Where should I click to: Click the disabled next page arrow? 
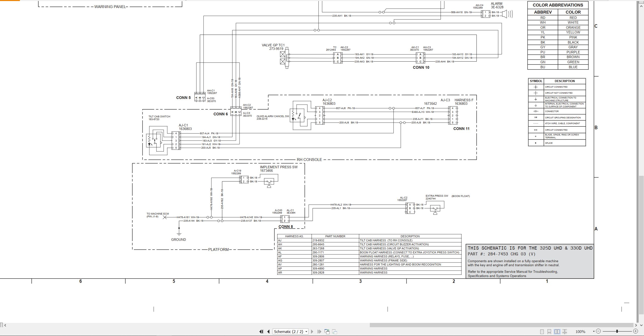point(312,332)
